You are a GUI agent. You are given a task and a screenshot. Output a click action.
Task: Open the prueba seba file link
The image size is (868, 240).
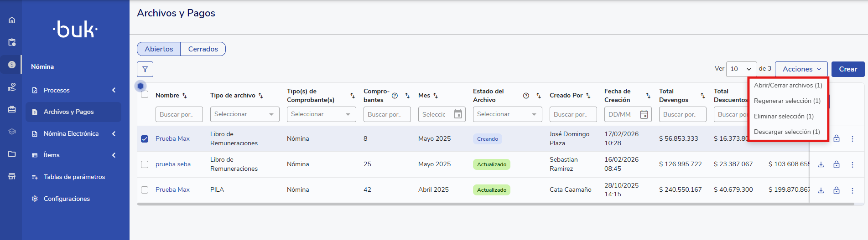(173, 164)
